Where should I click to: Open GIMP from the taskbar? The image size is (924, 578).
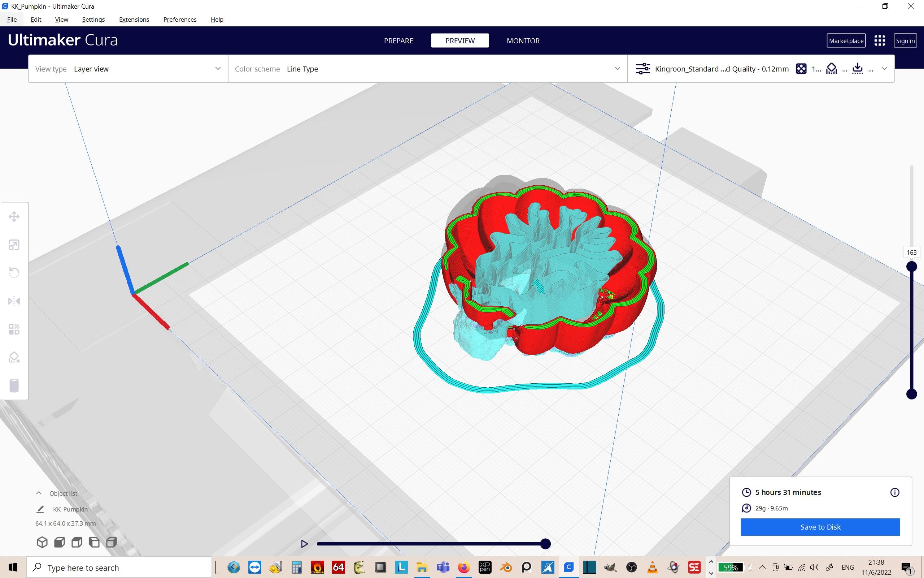pyautogui.click(x=610, y=567)
